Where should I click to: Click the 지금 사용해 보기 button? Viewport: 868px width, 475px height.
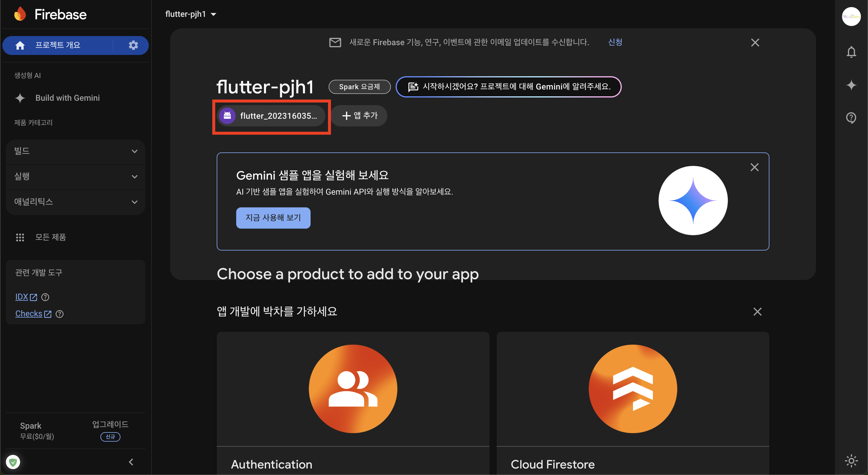(x=273, y=218)
